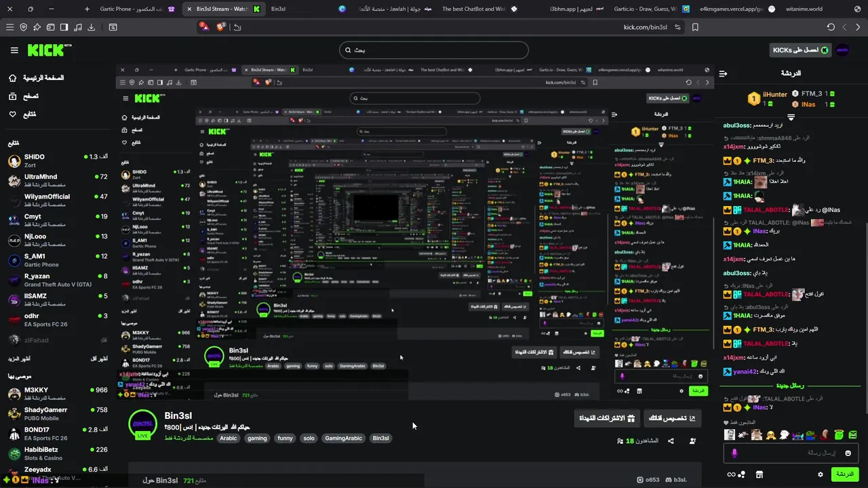Open WilyamOfficial channel in sidebar
Screen dimensions: 868x488
[x=58, y=201]
